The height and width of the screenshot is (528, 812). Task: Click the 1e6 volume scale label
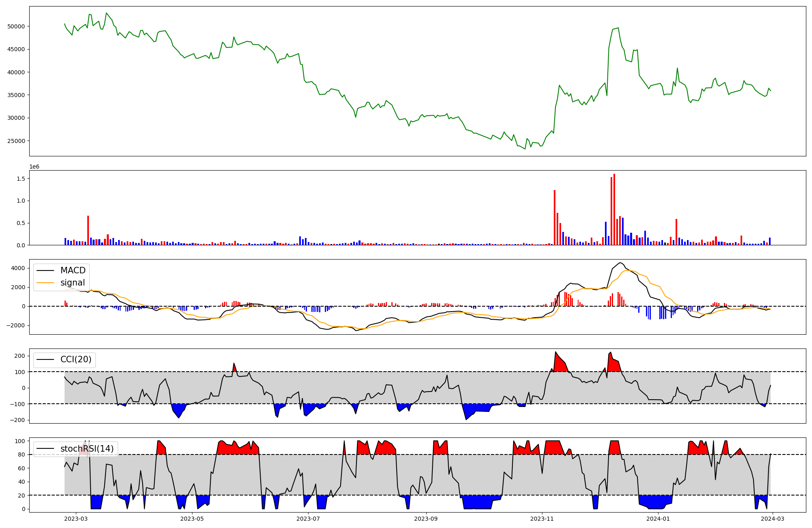click(34, 167)
